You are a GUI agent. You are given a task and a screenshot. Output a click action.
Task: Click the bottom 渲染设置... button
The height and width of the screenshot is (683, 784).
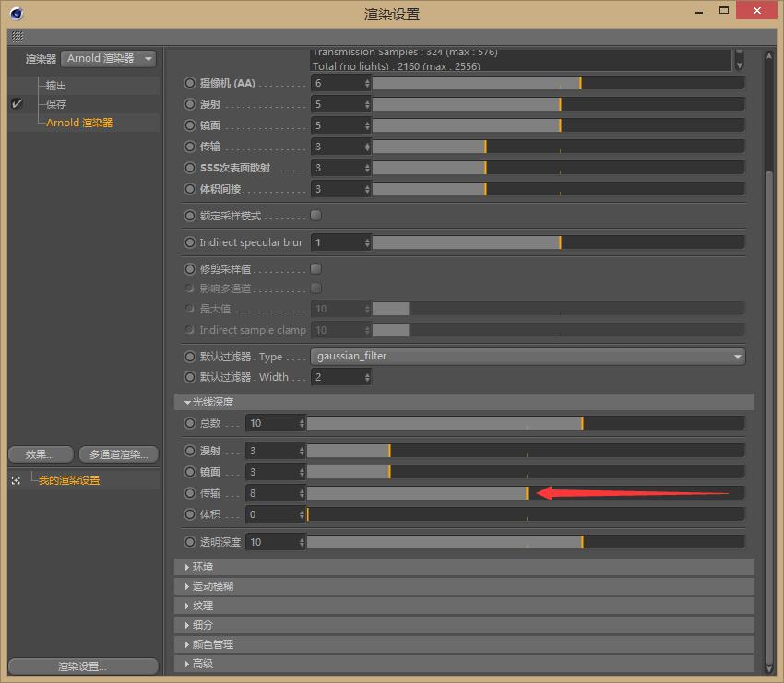pyautogui.click(x=83, y=666)
